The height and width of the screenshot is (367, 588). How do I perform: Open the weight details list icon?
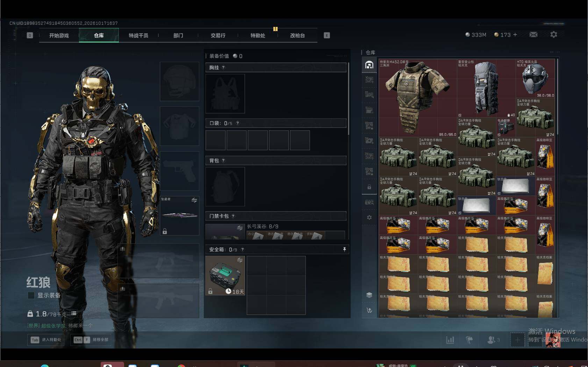point(74,313)
